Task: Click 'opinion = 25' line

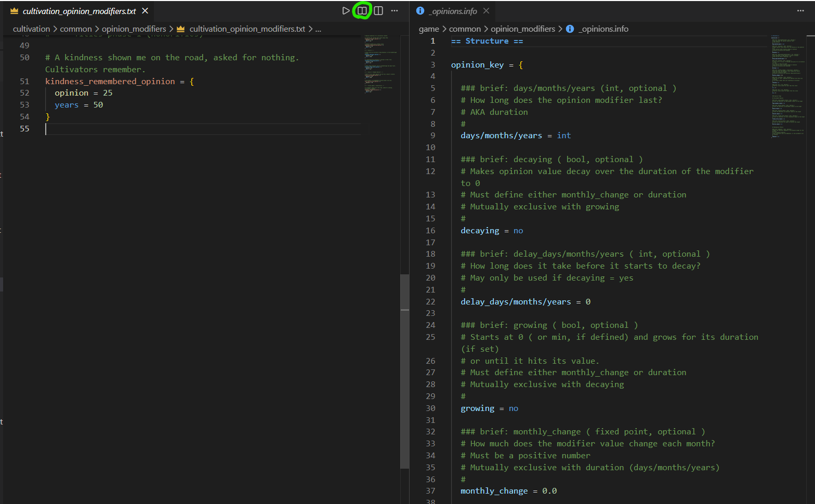Action: 84,93
